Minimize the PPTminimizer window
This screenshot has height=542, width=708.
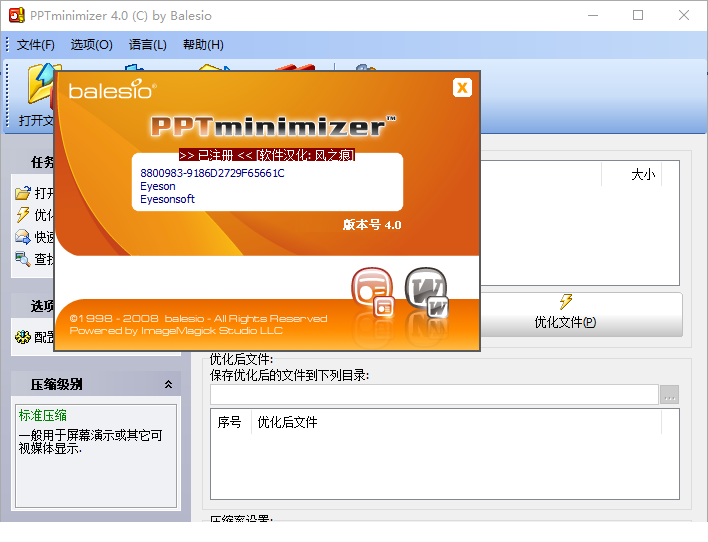click(593, 15)
